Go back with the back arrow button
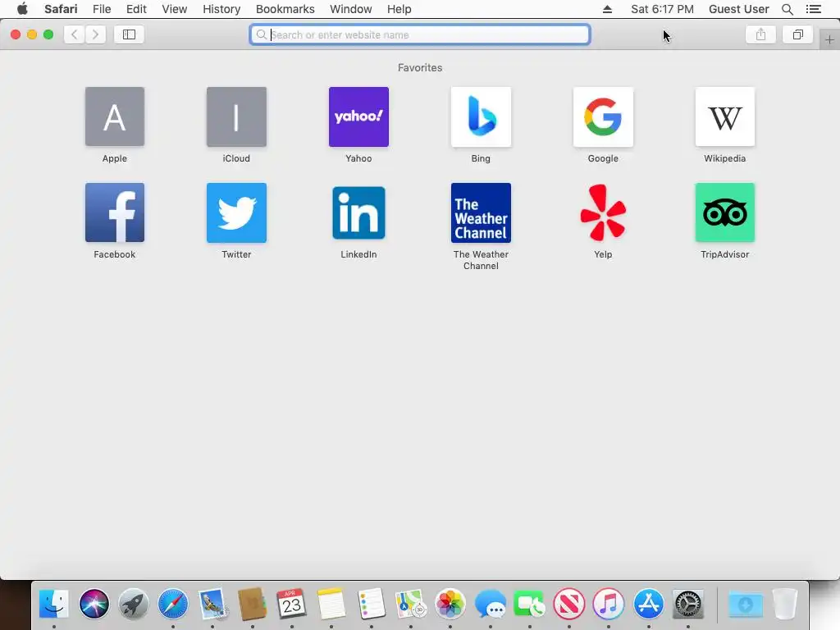 75,34
